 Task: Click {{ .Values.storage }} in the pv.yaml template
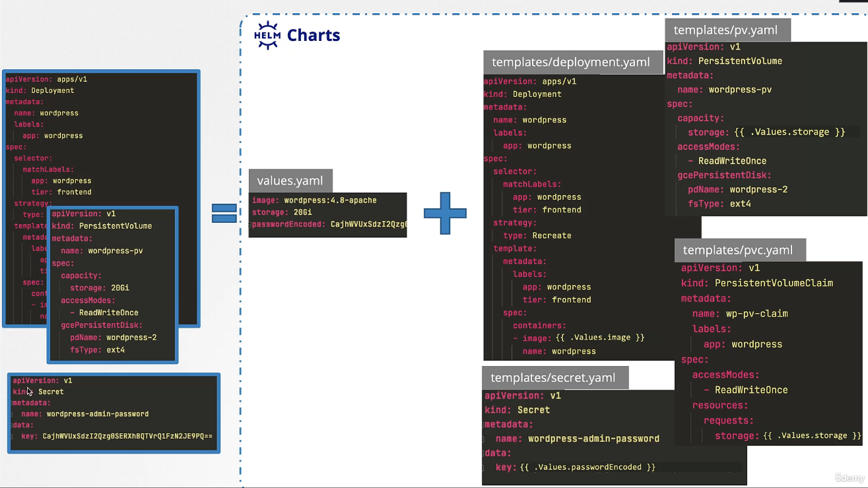(x=789, y=132)
